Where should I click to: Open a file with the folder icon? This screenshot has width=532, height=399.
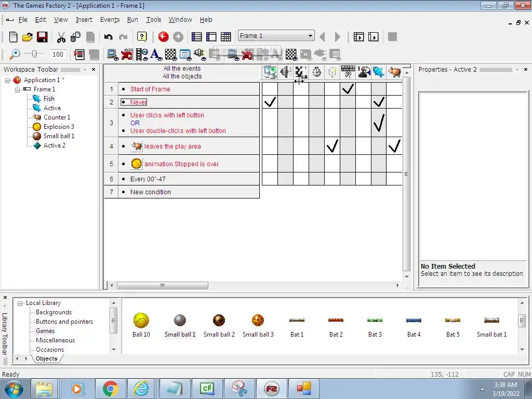(28, 37)
